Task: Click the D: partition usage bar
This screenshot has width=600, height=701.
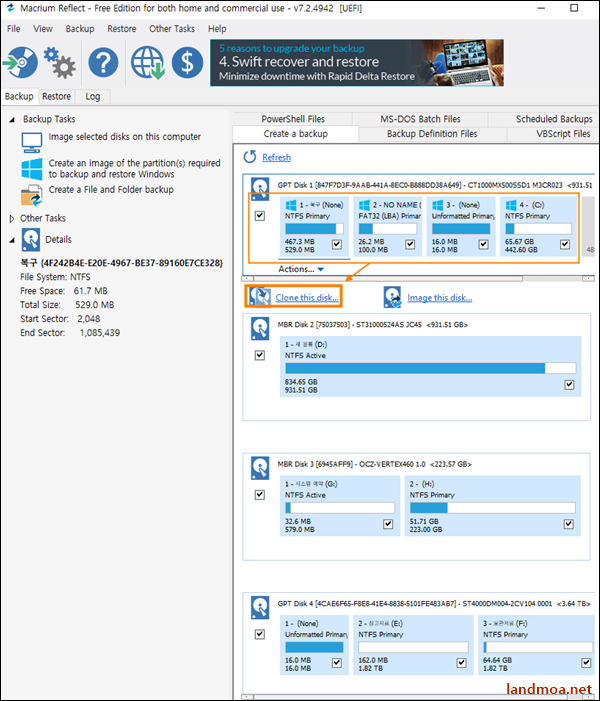Action: coord(431,368)
